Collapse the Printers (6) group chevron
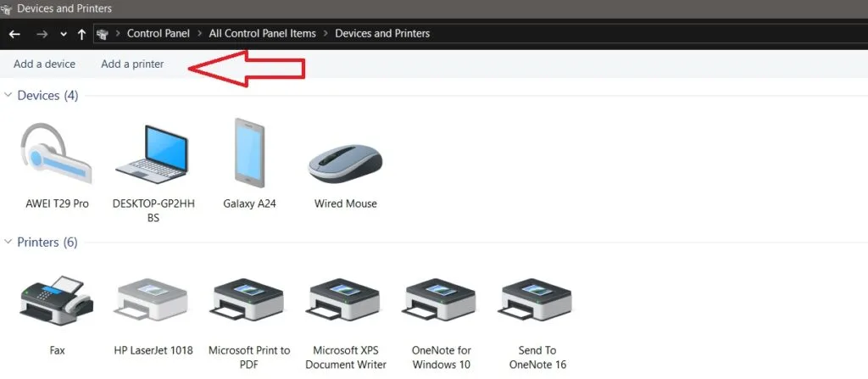 [8, 242]
